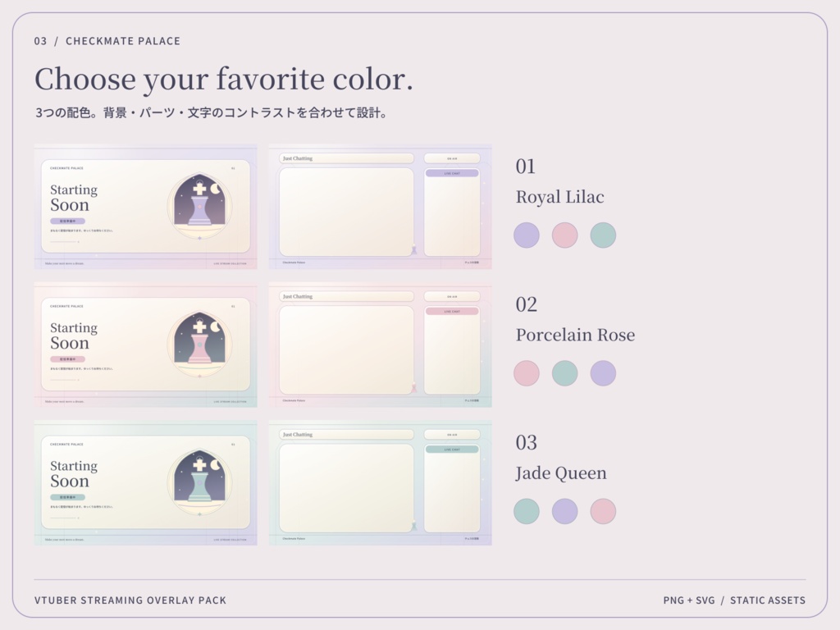Screen dimensions: 840x630
Task: Open the Porcelain Rose Just Chatting thumbnail
Action: click(x=381, y=345)
